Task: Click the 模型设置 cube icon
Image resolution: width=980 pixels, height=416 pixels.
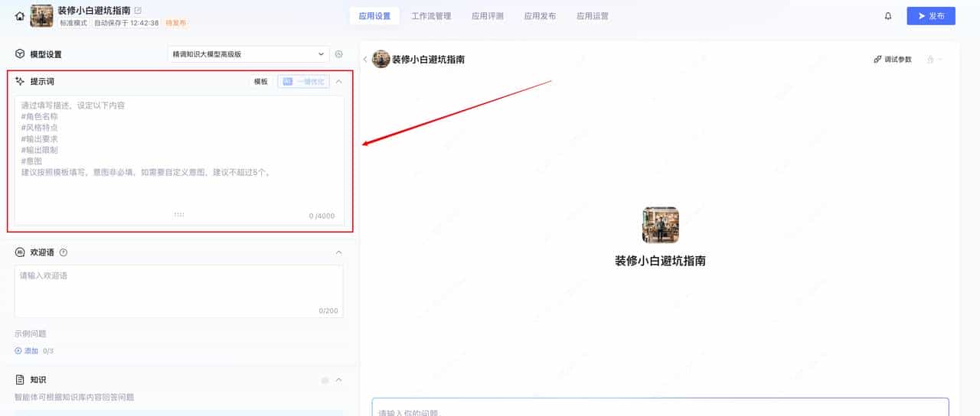Action: [20, 54]
